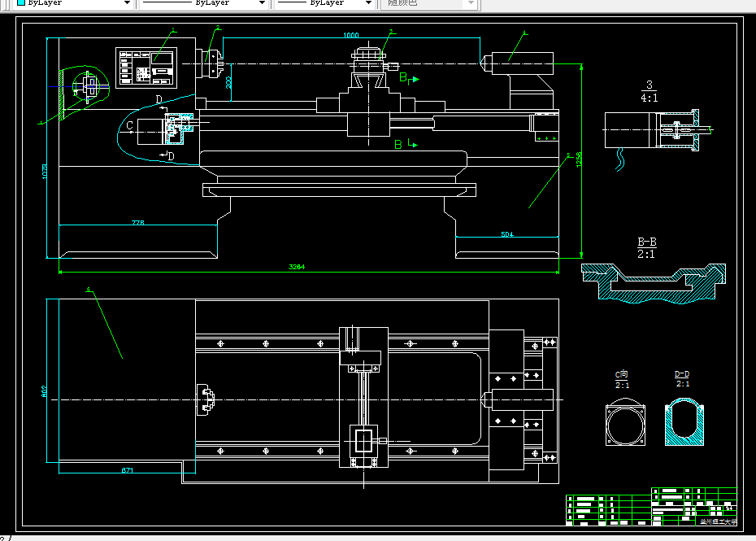Select the 200 vertical dimension text
This screenshot has width=756, height=541.
pos(228,82)
